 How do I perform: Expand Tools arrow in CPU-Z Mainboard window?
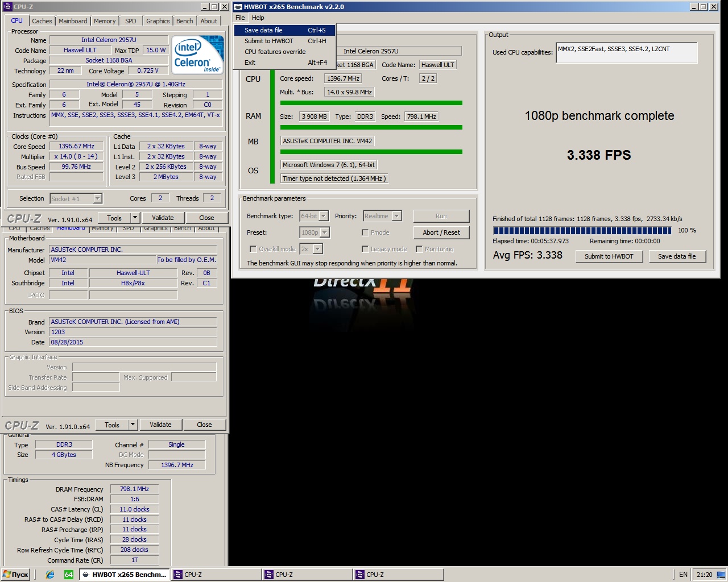(x=133, y=425)
